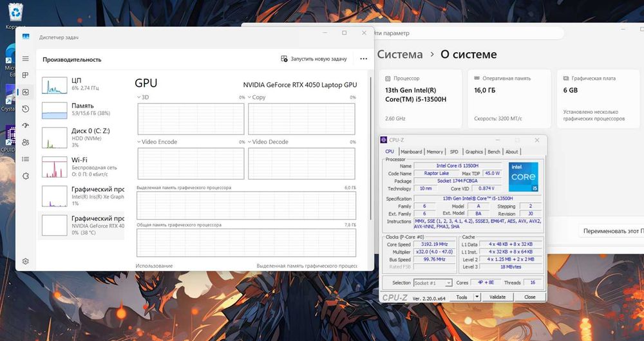The height and width of the screenshot is (341, 644).
Task: Switch to the Memory tab in CPU-Z
Action: (435, 151)
